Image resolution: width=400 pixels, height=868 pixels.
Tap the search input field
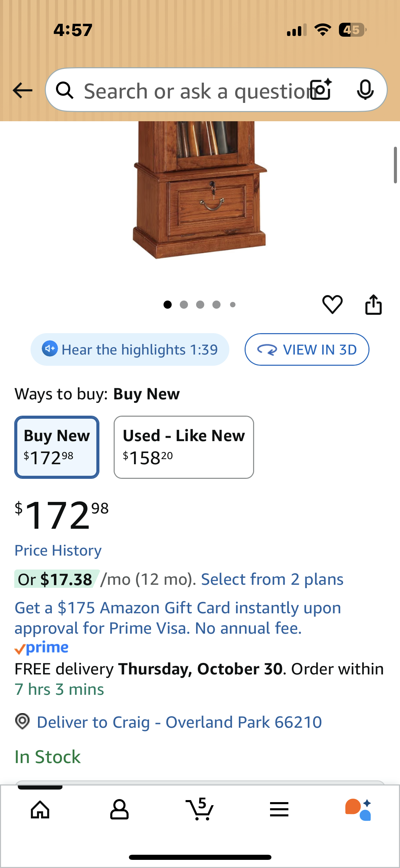[x=193, y=91]
